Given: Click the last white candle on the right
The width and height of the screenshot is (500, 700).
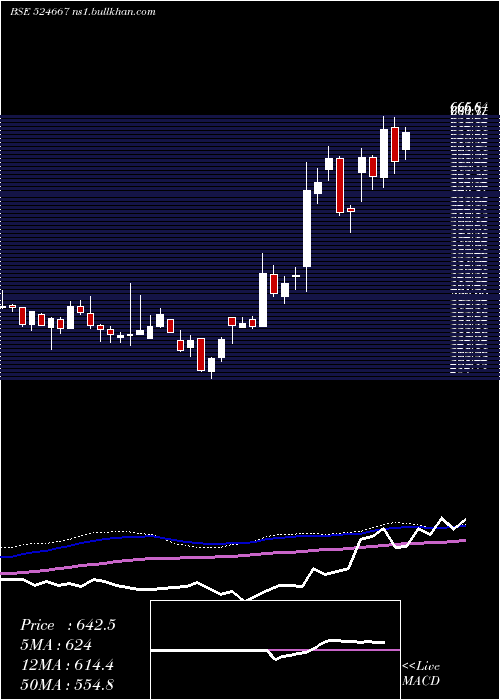Looking at the screenshot, I should [x=406, y=141].
